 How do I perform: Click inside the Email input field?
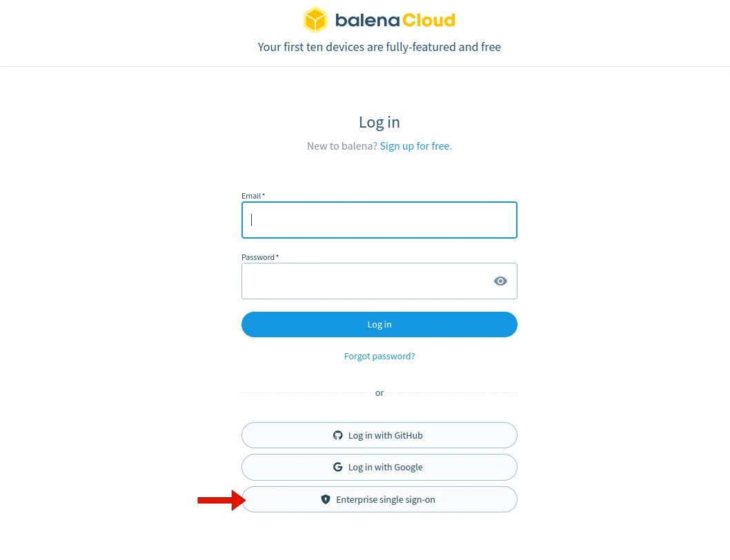pos(379,219)
